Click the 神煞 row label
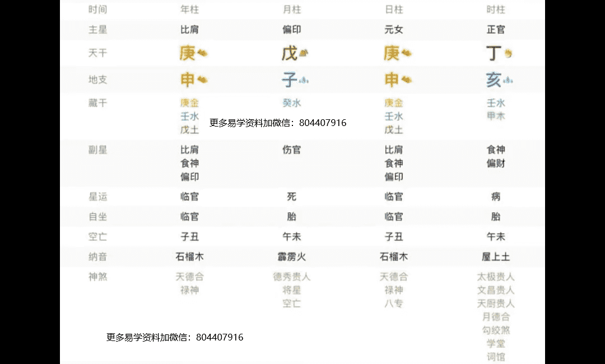 97,277
